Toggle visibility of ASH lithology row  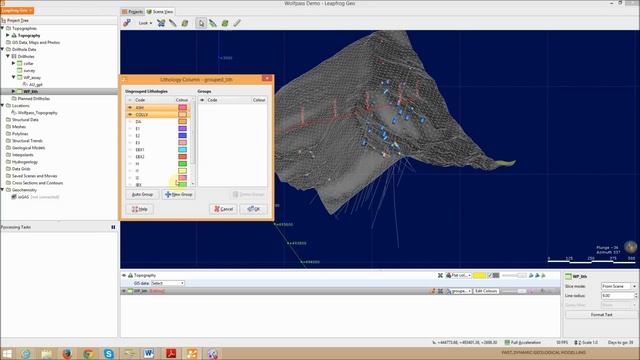coord(130,107)
